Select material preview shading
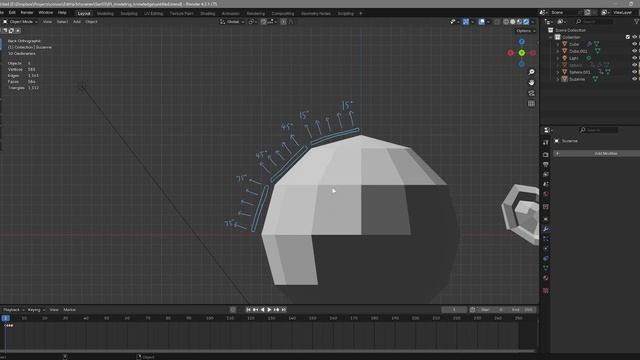Viewport: 640px width, 360px height. click(519, 22)
